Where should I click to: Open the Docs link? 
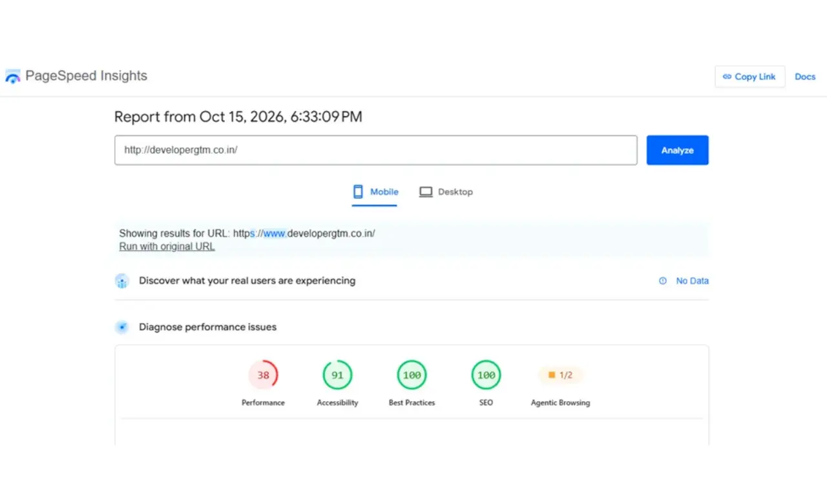[x=805, y=76]
